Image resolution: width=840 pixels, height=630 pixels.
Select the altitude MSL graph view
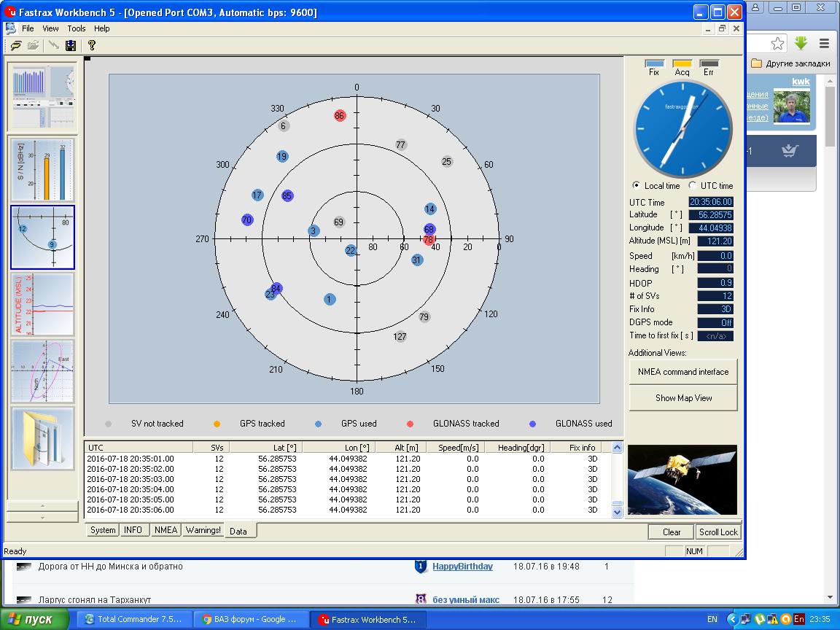(42, 304)
